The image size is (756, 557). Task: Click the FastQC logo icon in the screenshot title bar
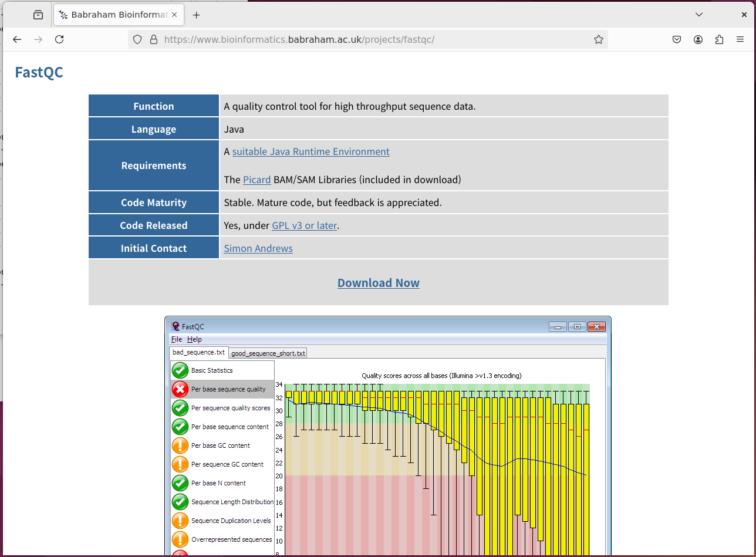click(175, 326)
